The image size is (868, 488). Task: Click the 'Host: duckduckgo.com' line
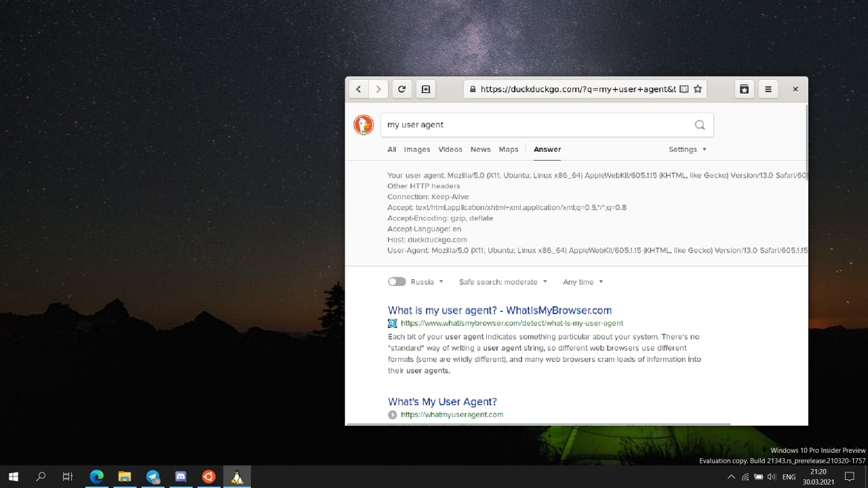(427, 240)
